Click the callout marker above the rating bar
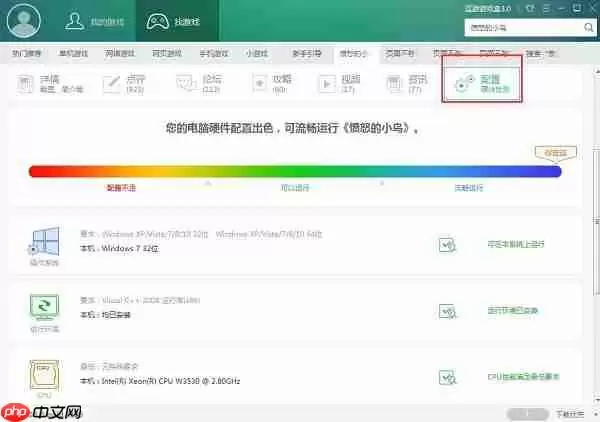 (556, 153)
